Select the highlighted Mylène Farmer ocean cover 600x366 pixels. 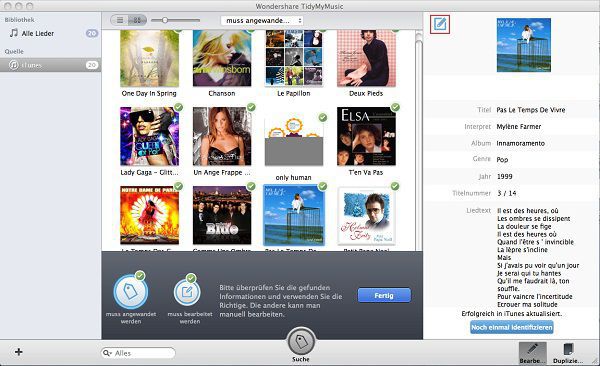coord(293,215)
